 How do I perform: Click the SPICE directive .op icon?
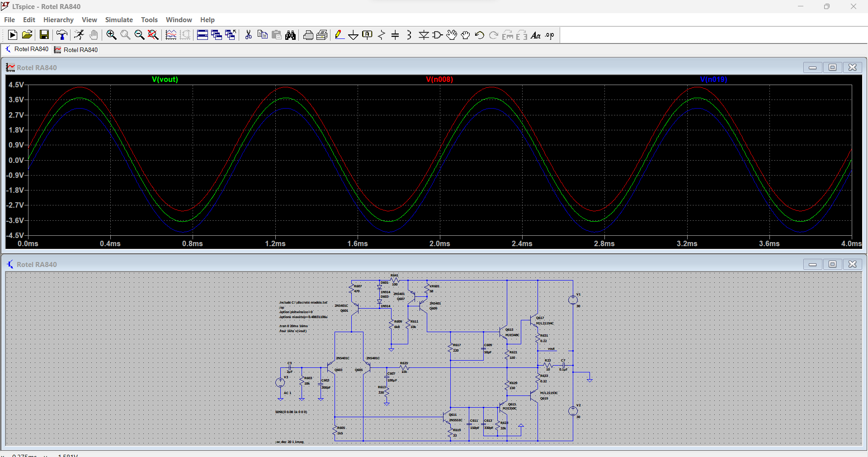click(550, 35)
